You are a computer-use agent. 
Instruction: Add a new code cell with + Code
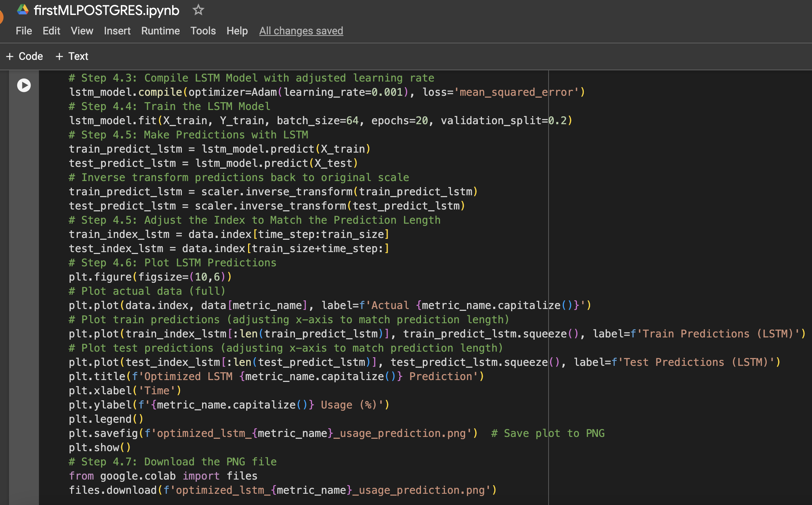[x=24, y=56]
